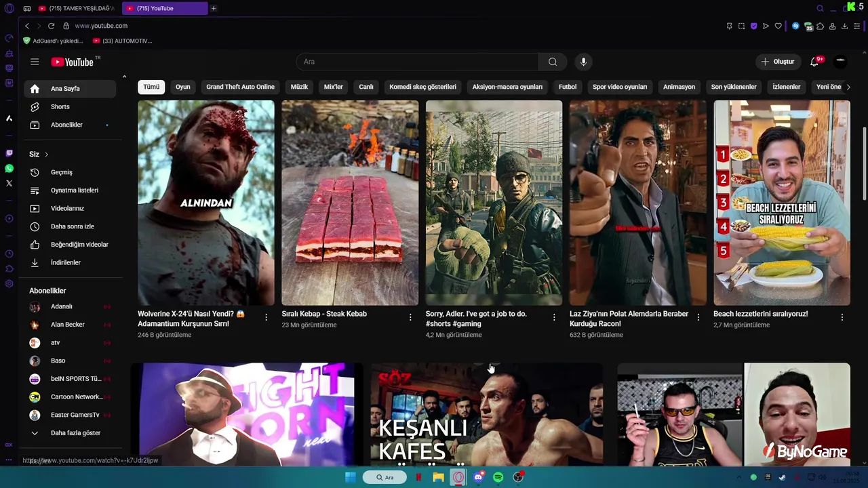Click the www.youtube.com address bar
868x488 pixels.
point(101,26)
